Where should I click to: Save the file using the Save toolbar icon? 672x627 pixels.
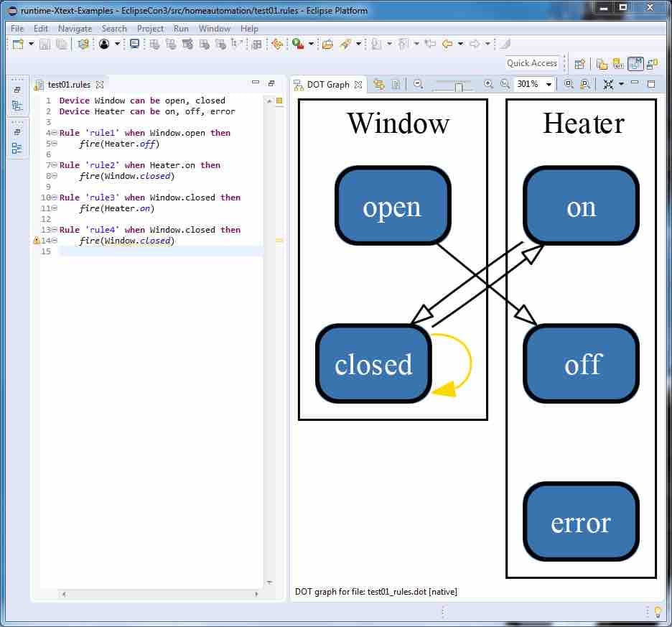coord(44,45)
